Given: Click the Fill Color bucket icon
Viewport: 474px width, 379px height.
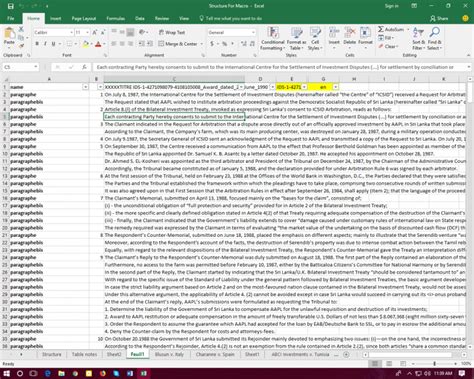Looking at the screenshot, I should coord(86,44).
